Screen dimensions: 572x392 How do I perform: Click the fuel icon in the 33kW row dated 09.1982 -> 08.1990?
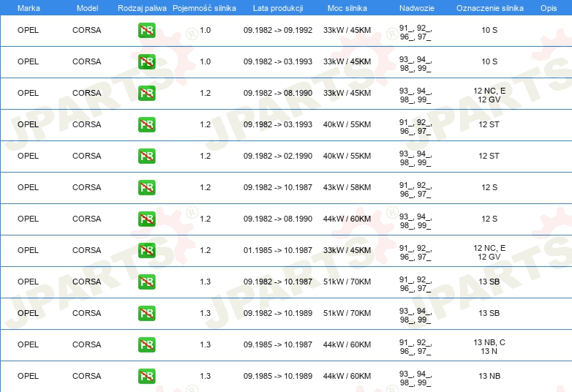146,93
